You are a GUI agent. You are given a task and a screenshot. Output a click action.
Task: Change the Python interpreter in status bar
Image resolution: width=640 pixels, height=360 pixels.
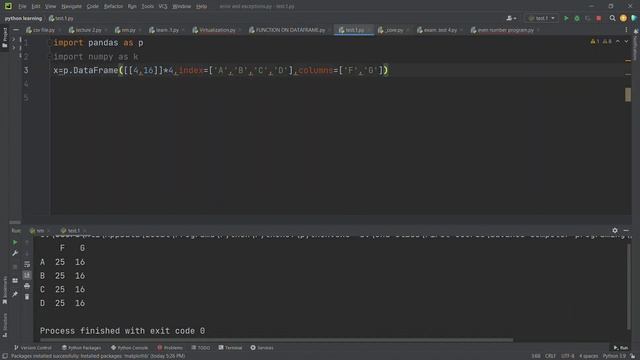coord(614,356)
